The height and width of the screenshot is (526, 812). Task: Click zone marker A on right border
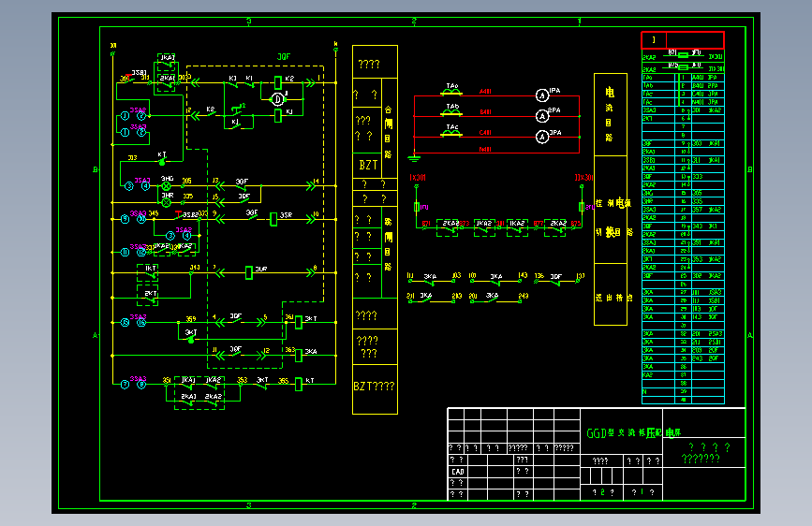point(750,335)
